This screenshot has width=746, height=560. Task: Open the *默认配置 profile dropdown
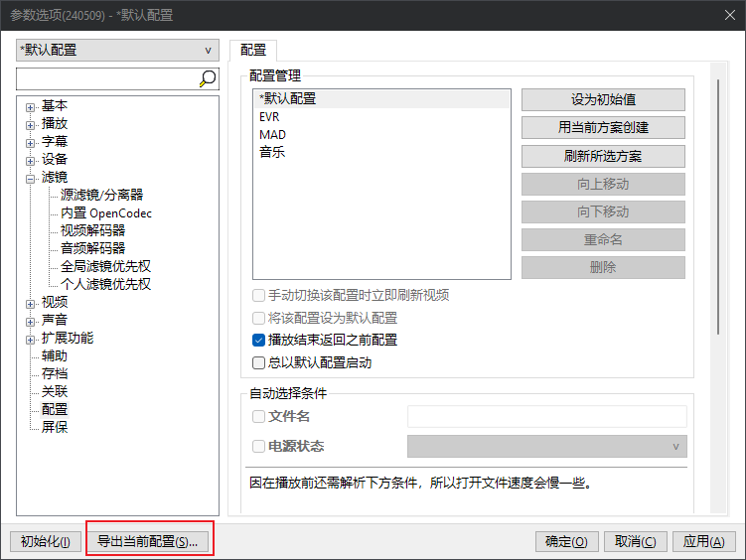pyautogui.click(x=118, y=50)
